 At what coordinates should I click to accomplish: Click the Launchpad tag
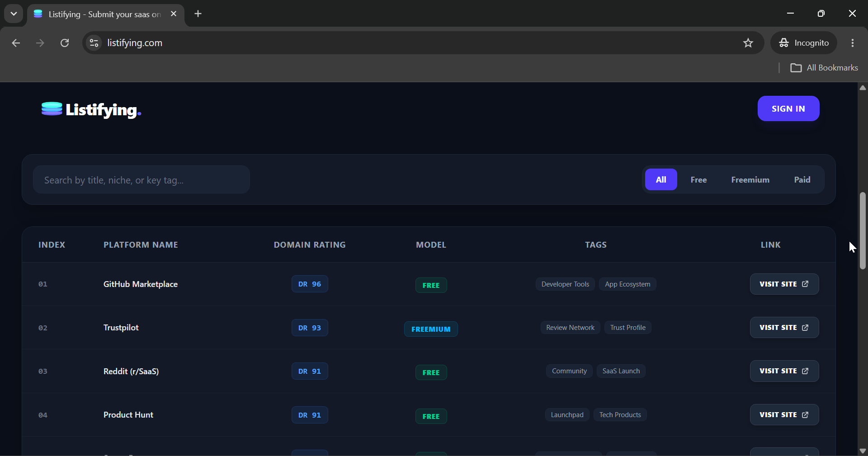click(x=567, y=415)
